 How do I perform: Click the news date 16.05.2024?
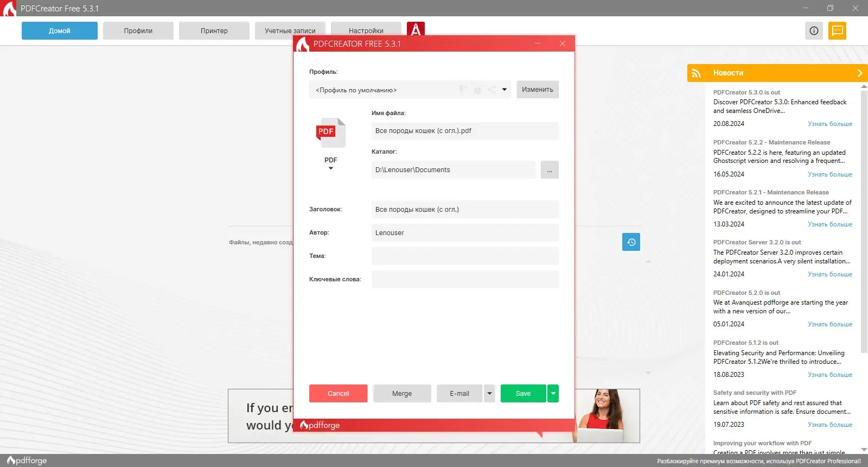(x=729, y=174)
